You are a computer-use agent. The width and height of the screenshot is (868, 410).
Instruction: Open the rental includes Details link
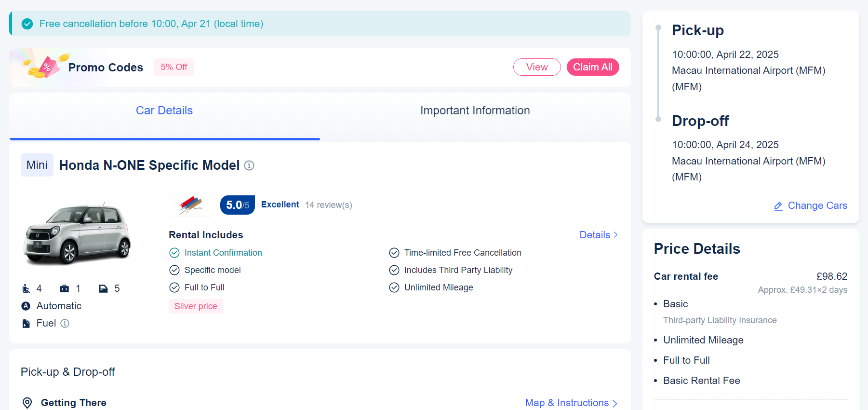(599, 235)
